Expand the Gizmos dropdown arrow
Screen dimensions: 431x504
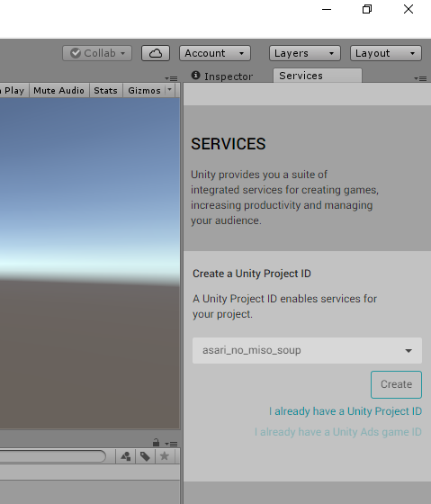[x=169, y=90]
